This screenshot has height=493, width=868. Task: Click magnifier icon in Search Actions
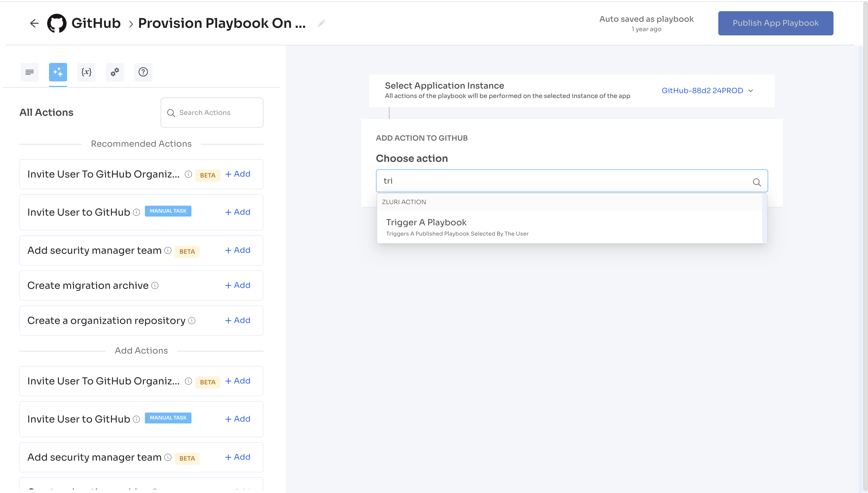point(171,113)
